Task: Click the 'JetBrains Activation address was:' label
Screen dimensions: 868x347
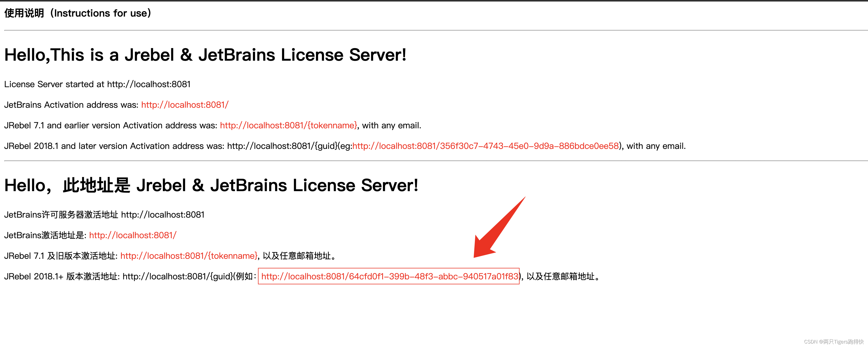Action: [71, 105]
